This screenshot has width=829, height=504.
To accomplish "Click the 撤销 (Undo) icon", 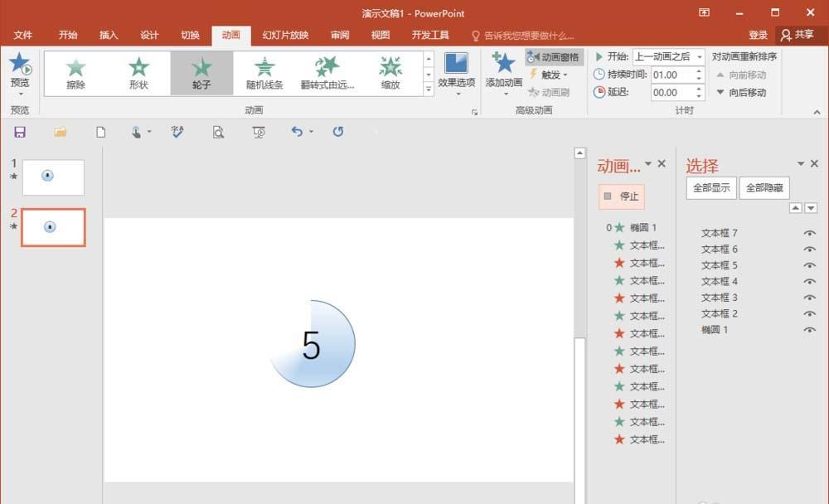I will (298, 132).
